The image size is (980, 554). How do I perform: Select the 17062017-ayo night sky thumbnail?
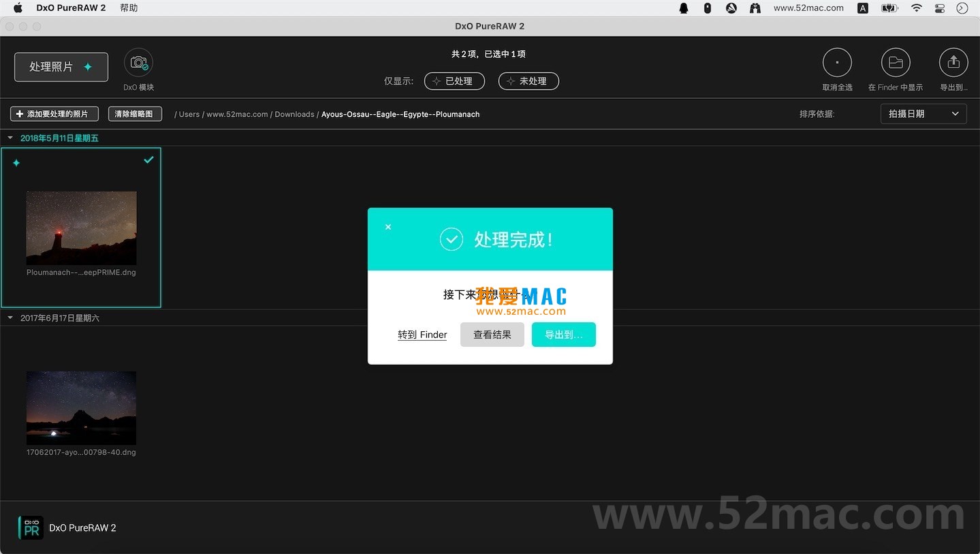click(x=81, y=408)
